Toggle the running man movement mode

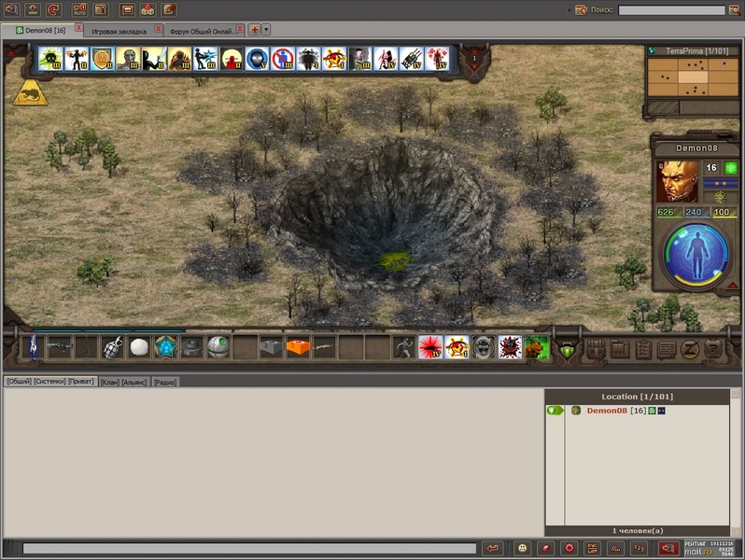[403, 348]
